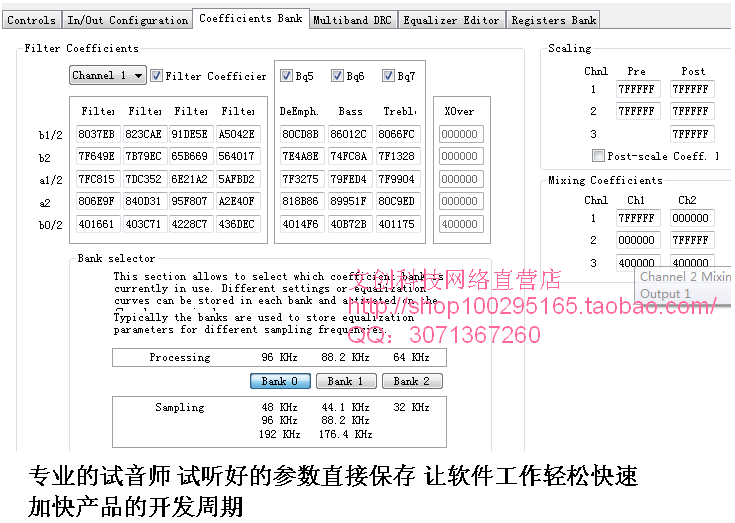Enable the Post-scale Coeff. checkbox
Screen dimensions: 735x523
[x=598, y=156]
